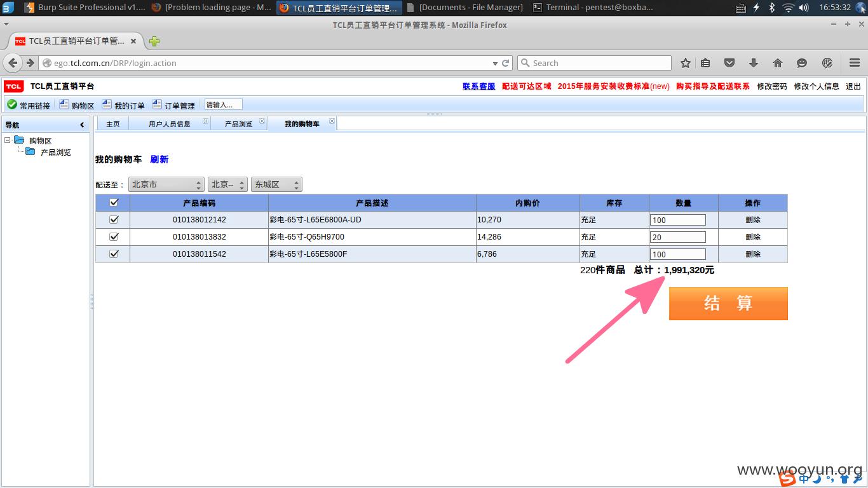Close the TCL browser tab
This screenshot has height=488, width=868.
(133, 41)
